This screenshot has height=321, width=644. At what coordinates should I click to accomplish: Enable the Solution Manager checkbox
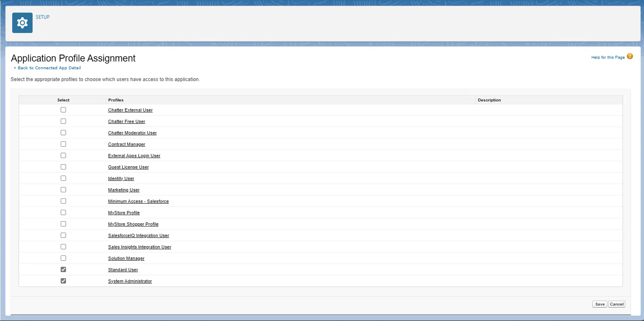[x=63, y=258]
